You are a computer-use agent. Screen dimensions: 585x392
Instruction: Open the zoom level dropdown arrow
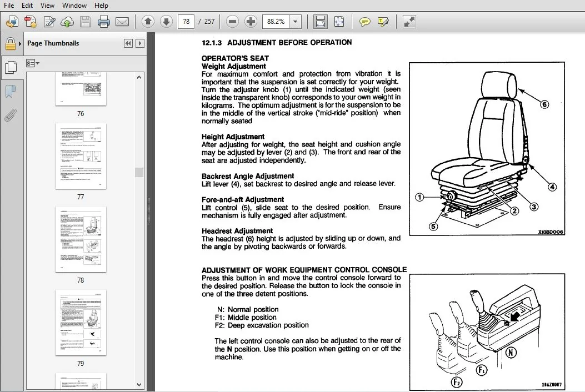[296, 22]
